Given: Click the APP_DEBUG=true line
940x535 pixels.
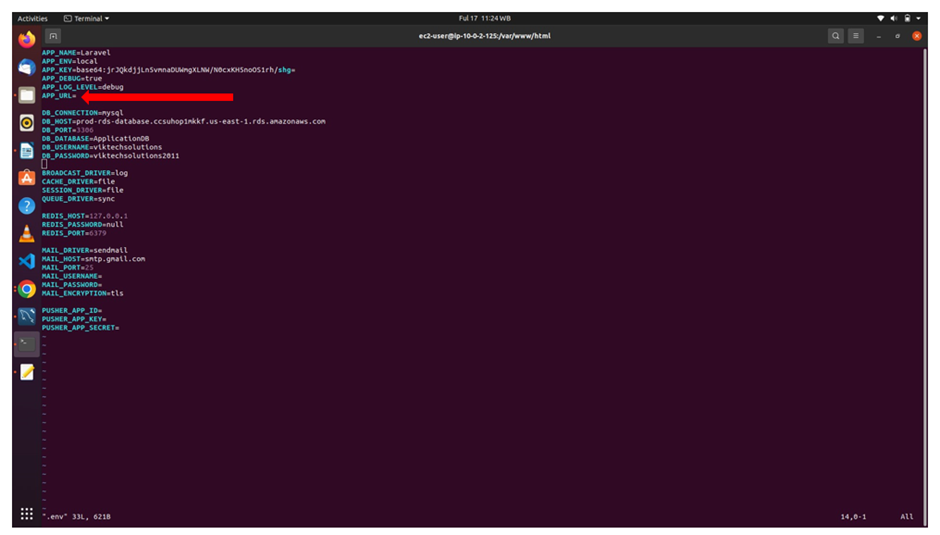Looking at the screenshot, I should coord(72,79).
